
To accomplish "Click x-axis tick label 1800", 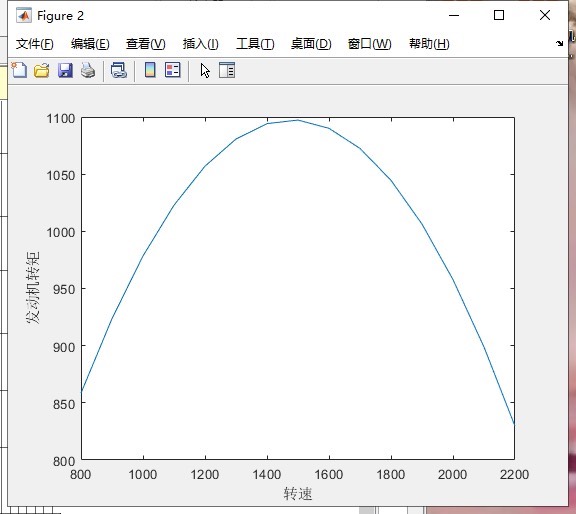I will [391, 474].
